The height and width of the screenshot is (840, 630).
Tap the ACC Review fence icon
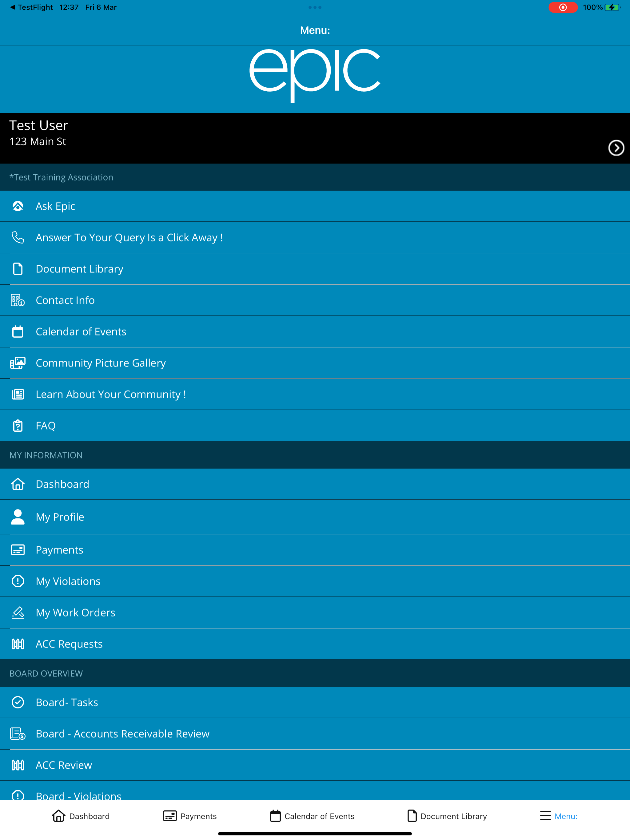(x=18, y=765)
